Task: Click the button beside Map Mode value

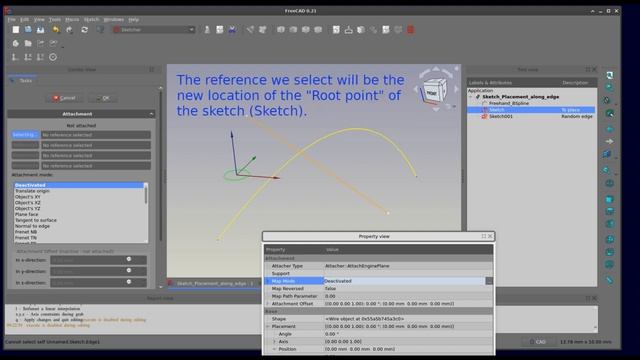Action: [x=489, y=281]
